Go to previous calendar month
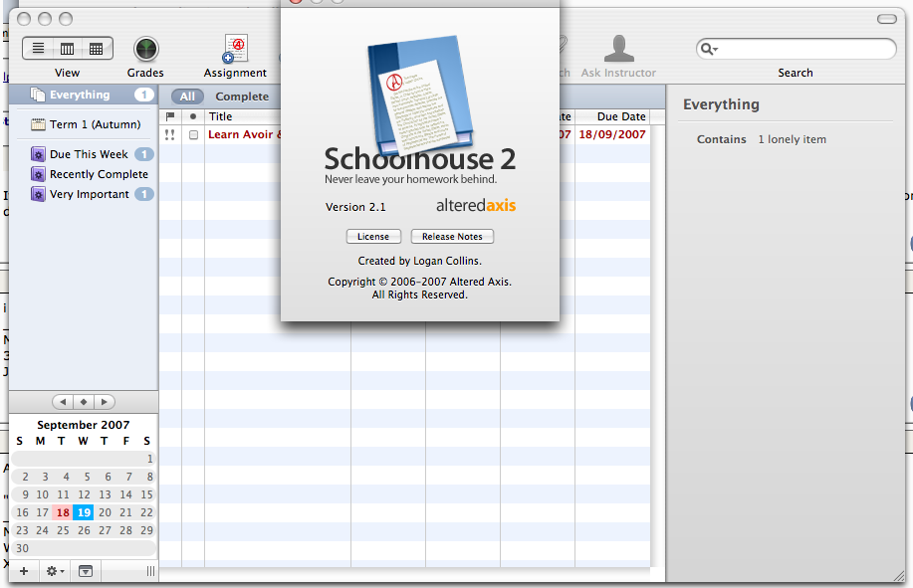Image resolution: width=913 pixels, height=588 pixels. pyautogui.click(x=63, y=402)
